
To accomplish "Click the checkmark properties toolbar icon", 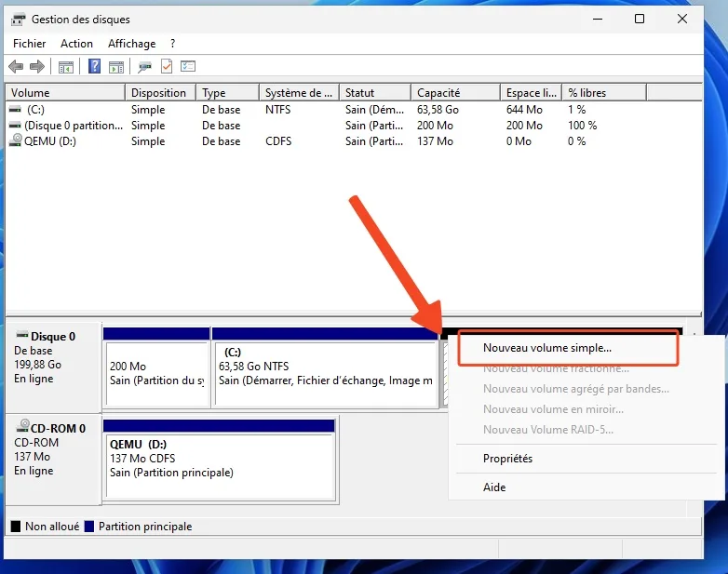I will (x=167, y=66).
